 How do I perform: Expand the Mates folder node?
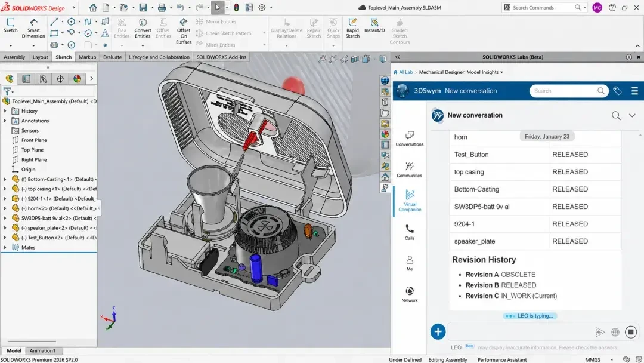tap(5, 248)
